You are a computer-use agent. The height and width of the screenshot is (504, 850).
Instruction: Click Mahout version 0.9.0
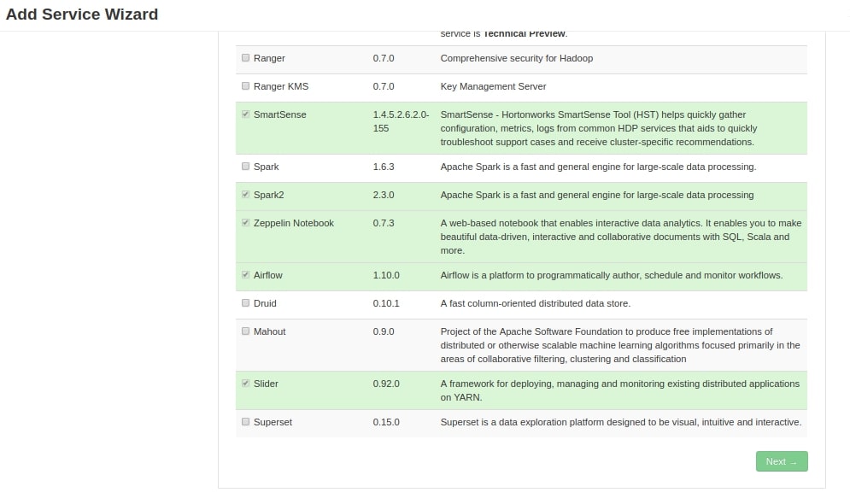pos(384,331)
